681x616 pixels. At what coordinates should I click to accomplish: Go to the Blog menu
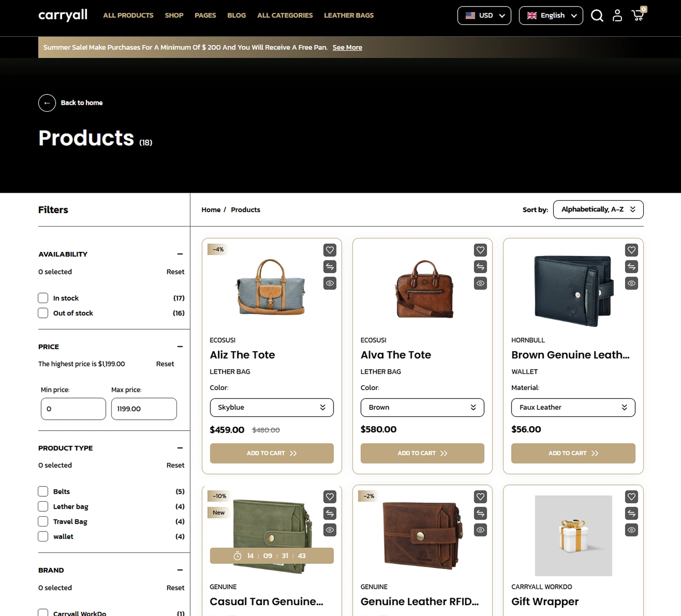coord(237,15)
